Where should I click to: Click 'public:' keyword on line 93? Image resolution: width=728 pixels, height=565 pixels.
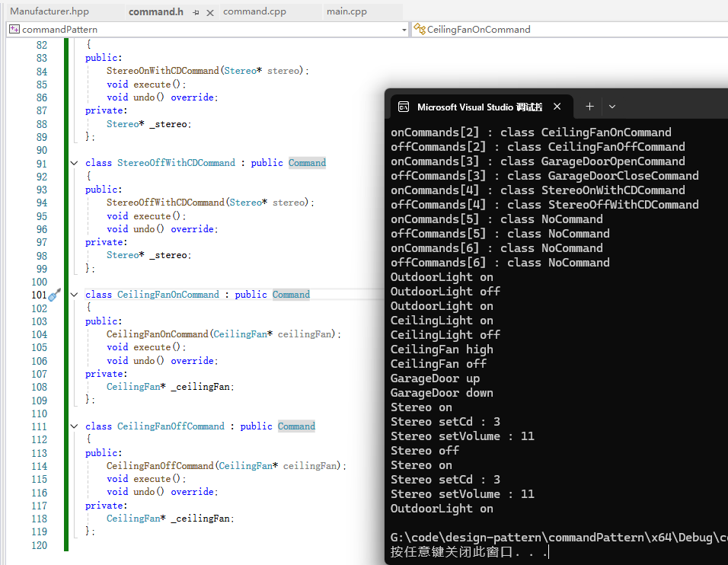pyautogui.click(x=104, y=190)
